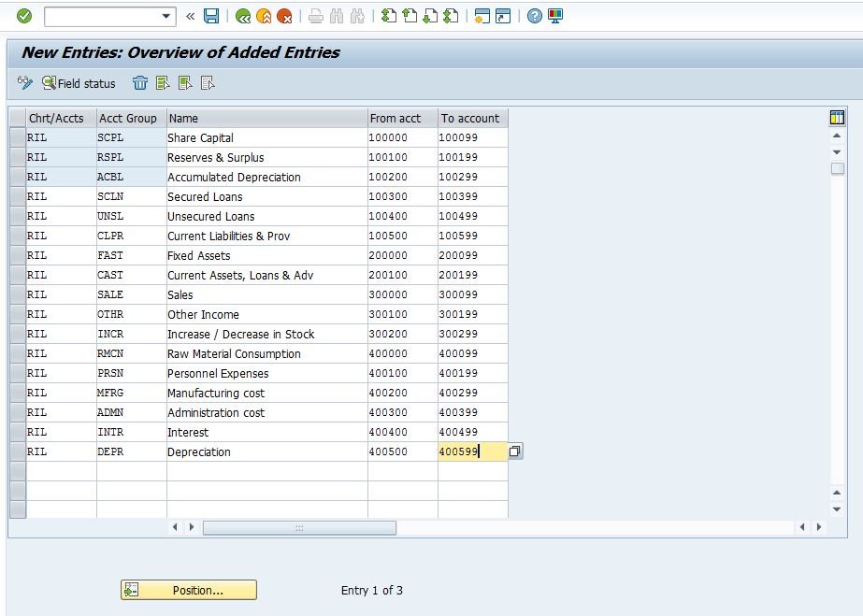This screenshot has height=616, width=863.
Task: Click bottom scroll-down arrow of table
Action: click(837, 509)
